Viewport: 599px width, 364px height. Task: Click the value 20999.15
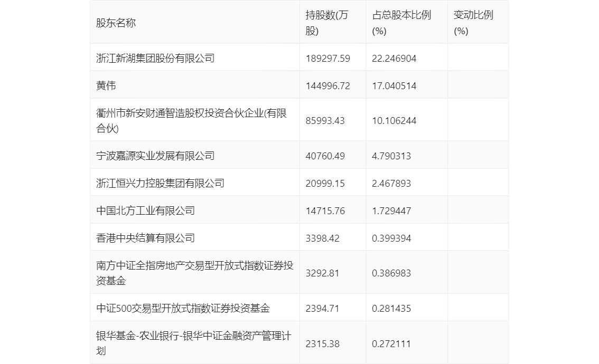click(325, 184)
